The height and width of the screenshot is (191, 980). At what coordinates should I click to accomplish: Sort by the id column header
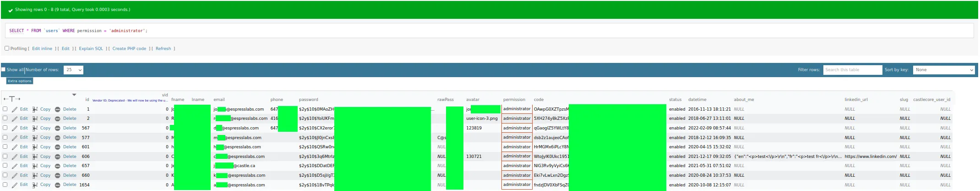(87, 100)
